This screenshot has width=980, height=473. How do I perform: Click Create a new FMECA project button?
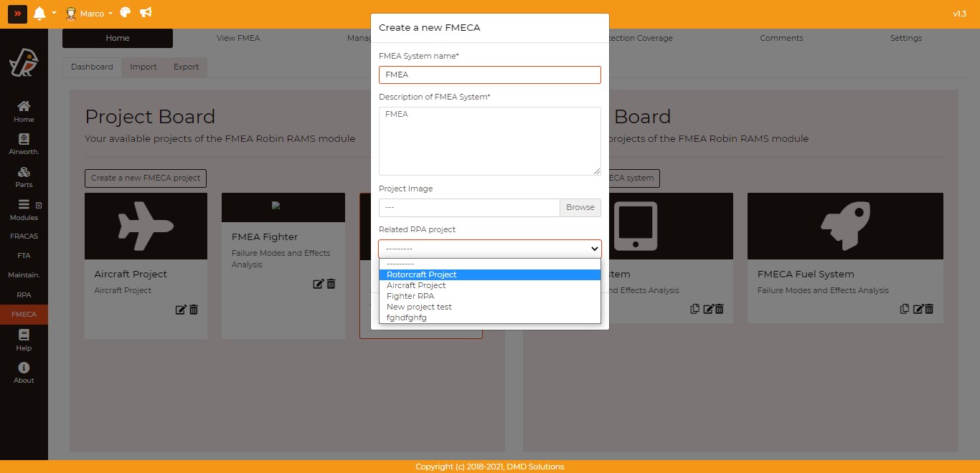click(146, 178)
